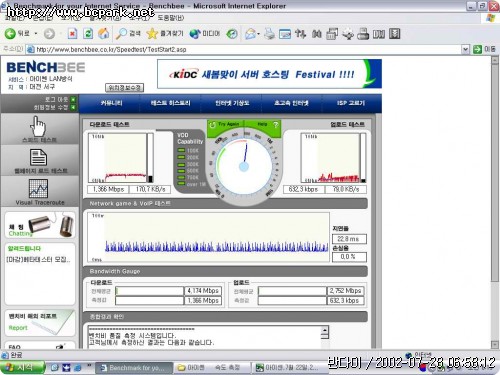Click the address URL field
The height and width of the screenshot is (375, 500).
[x=247, y=49]
